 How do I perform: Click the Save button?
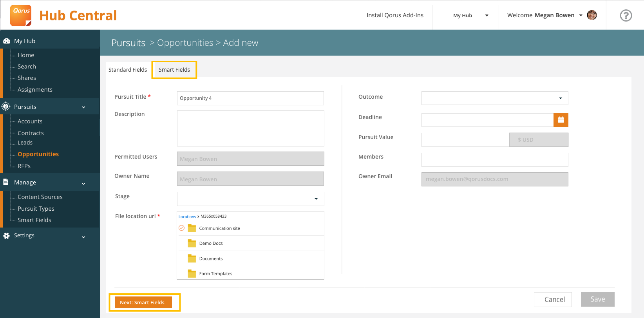tap(598, 299)
